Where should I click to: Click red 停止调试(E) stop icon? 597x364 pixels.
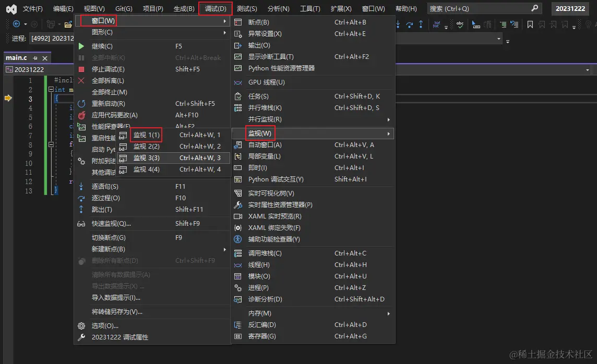(x=81, y=69)
